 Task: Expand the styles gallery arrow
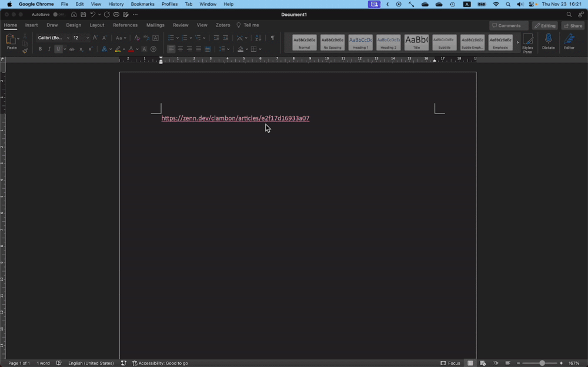(x=517, y=42)
